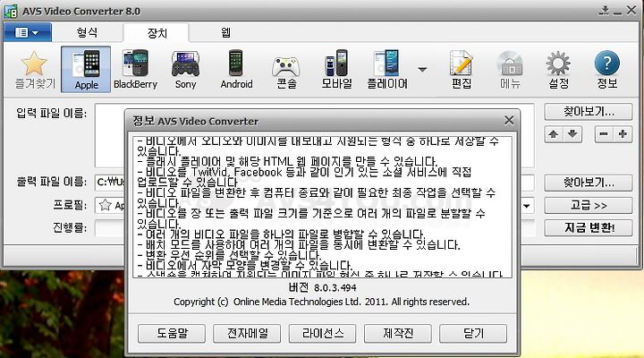The height and width of the screenshot is (358, 644).
Task: Open Advanced (고급 >>) options
Action: click(x=589, y=205)
